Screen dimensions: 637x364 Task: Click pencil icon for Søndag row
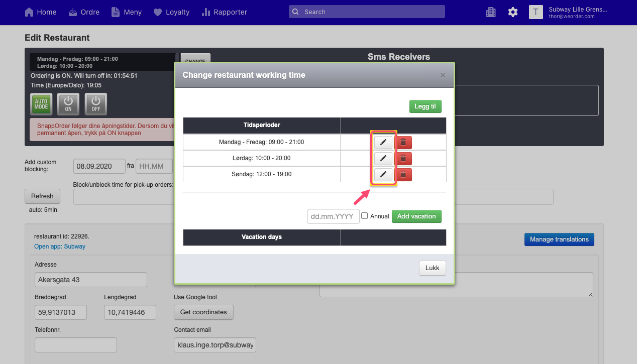click(383, 174)
